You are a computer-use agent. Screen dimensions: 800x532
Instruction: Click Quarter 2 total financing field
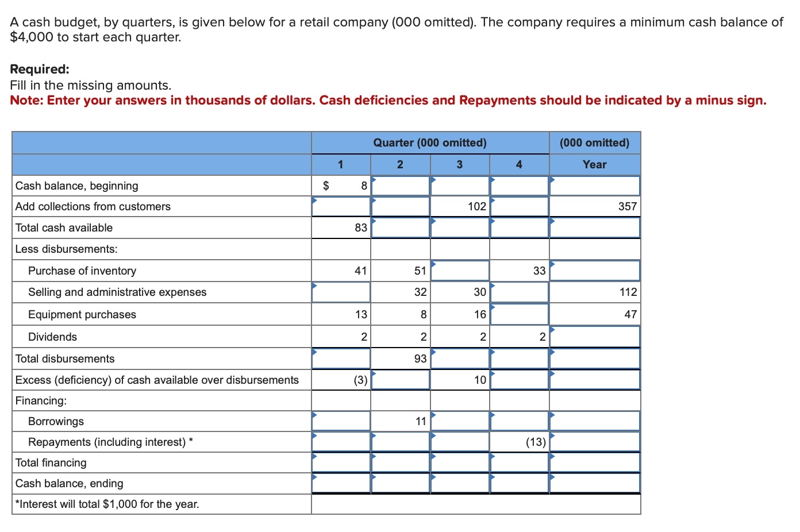tap(401, 462)
